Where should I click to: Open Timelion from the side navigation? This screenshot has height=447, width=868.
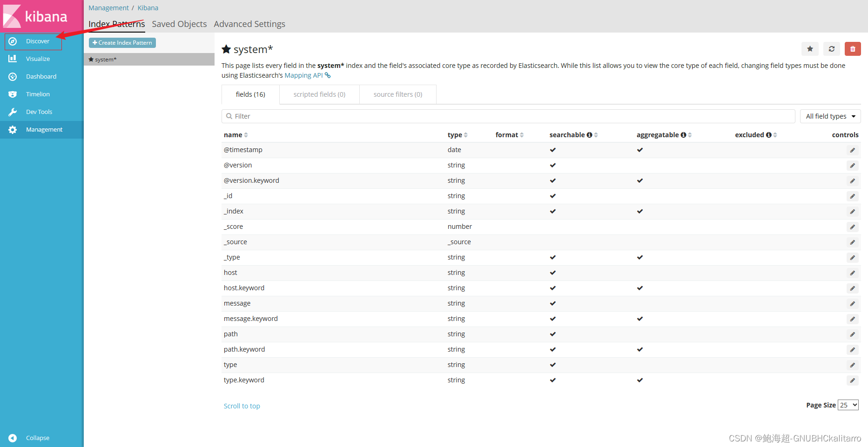click(x=38, y=94)
